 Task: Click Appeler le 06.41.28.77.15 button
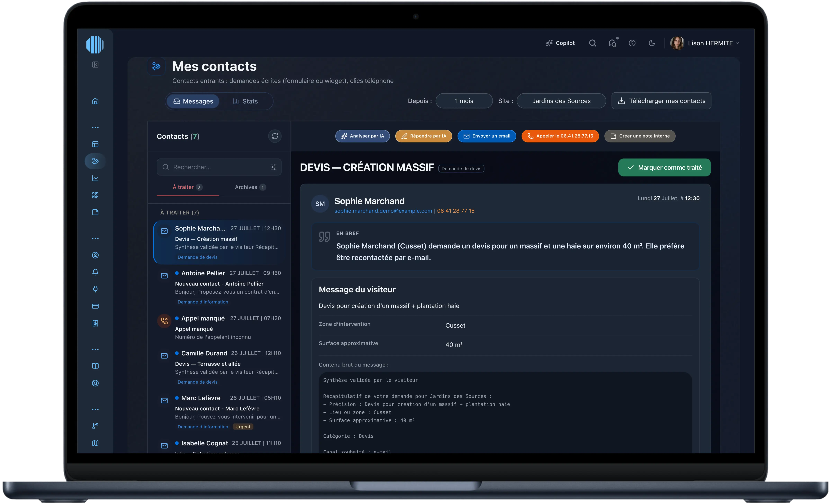pyautogui.click(x=560, y=136)
